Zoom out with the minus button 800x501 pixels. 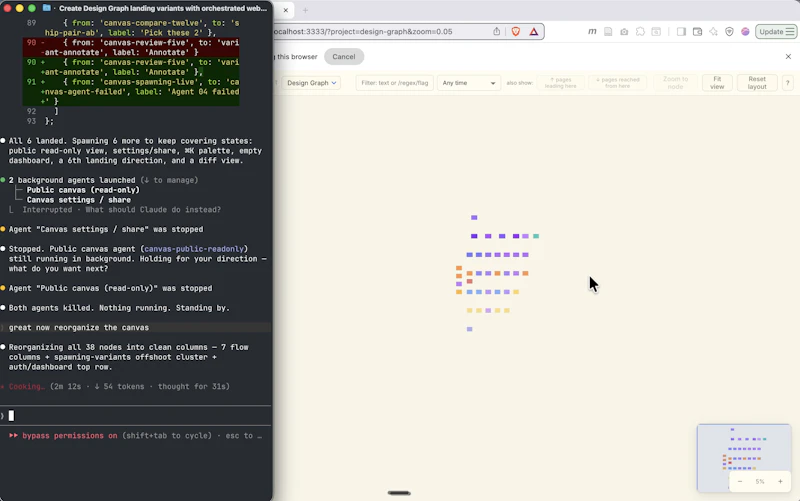coord(740,482)
